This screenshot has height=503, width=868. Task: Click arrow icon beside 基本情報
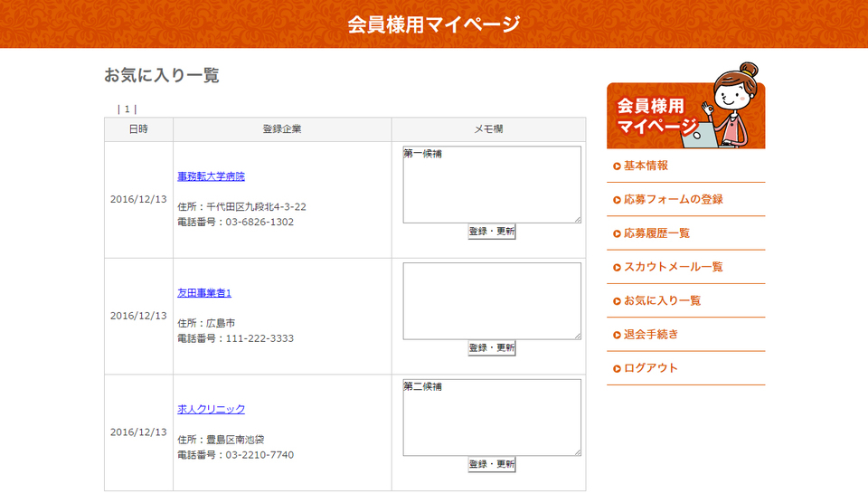[617, 166]
